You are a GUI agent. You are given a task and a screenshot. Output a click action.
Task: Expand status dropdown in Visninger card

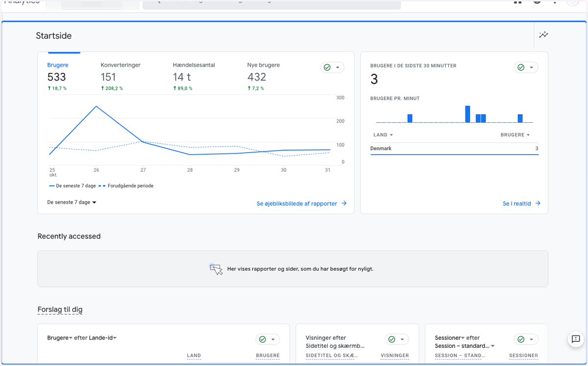tap(402, 340)
